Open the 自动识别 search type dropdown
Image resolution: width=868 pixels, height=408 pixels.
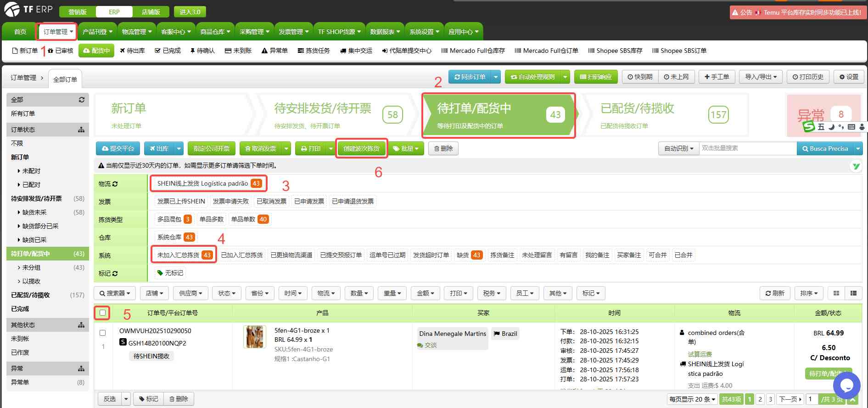[679, 148]
